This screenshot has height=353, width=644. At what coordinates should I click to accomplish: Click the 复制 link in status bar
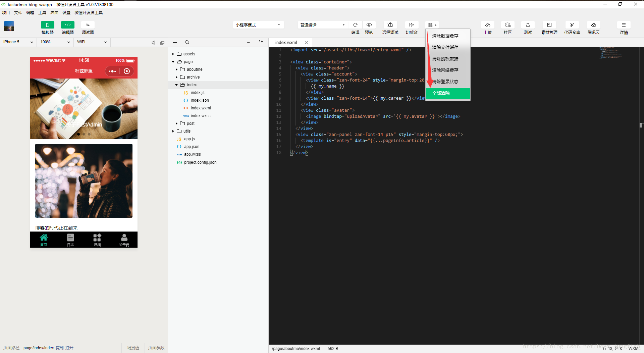(x=59, y=348)
